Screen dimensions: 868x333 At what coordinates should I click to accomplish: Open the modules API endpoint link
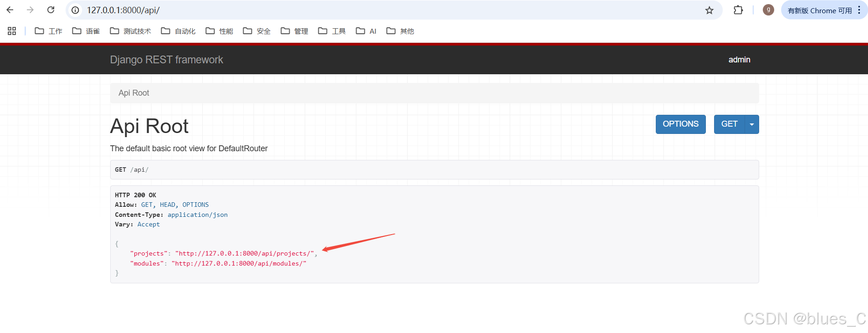pyautogui.click(x=239, y=263)
